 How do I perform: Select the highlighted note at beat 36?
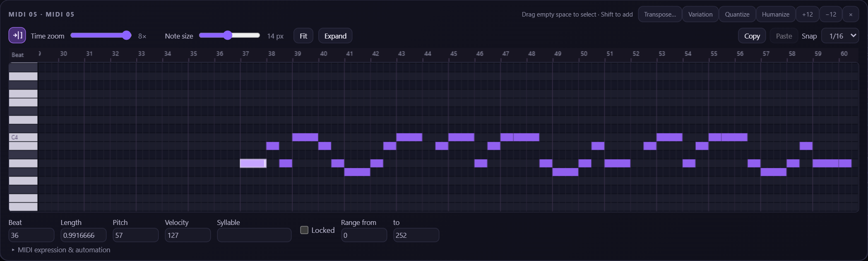click(x=253, y=163)
